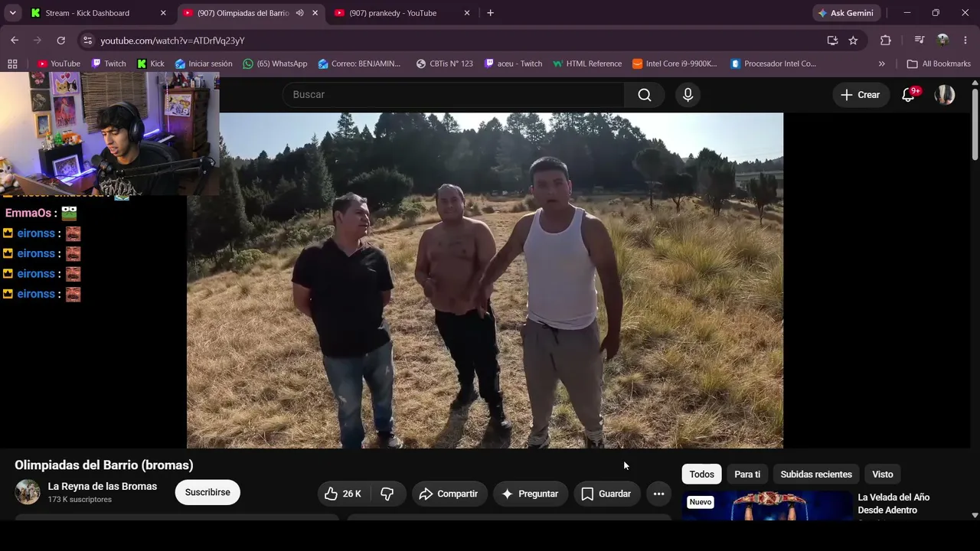This screenshot has width=980, height=551.
Task: Switch to the prankedy - YouTube tab
Action: (x=393, y=13)
